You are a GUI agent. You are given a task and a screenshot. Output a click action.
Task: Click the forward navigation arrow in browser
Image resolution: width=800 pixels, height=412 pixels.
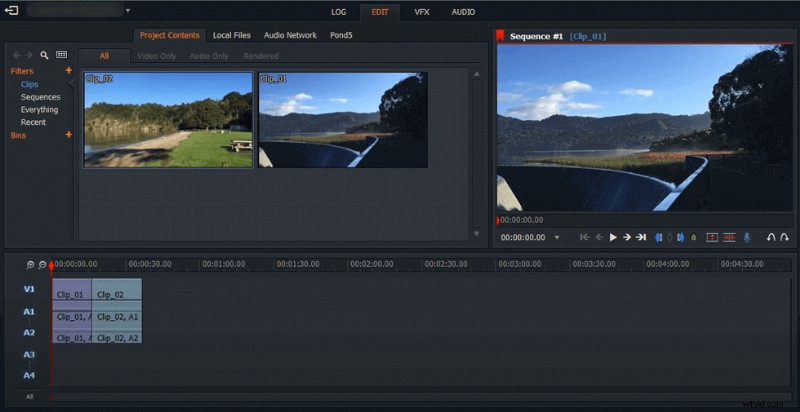coord(29,55)
